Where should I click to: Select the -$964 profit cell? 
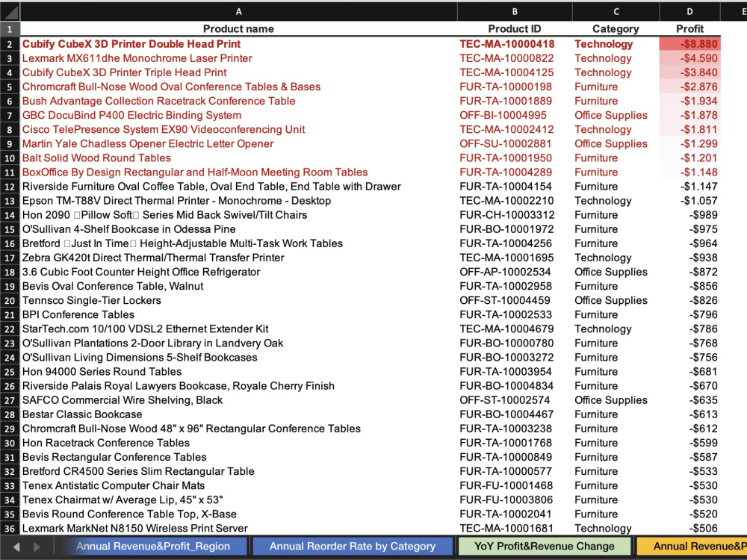(689, 244)
